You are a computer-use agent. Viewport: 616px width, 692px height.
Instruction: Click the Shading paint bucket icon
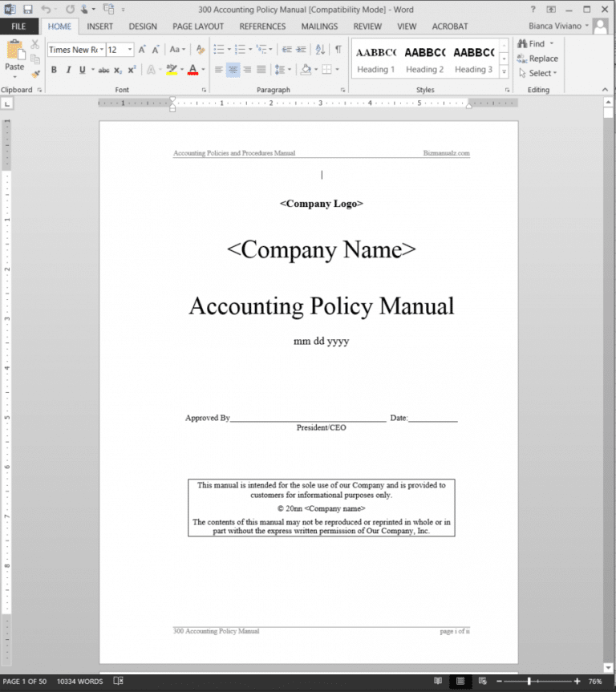[x=306, y=70]
